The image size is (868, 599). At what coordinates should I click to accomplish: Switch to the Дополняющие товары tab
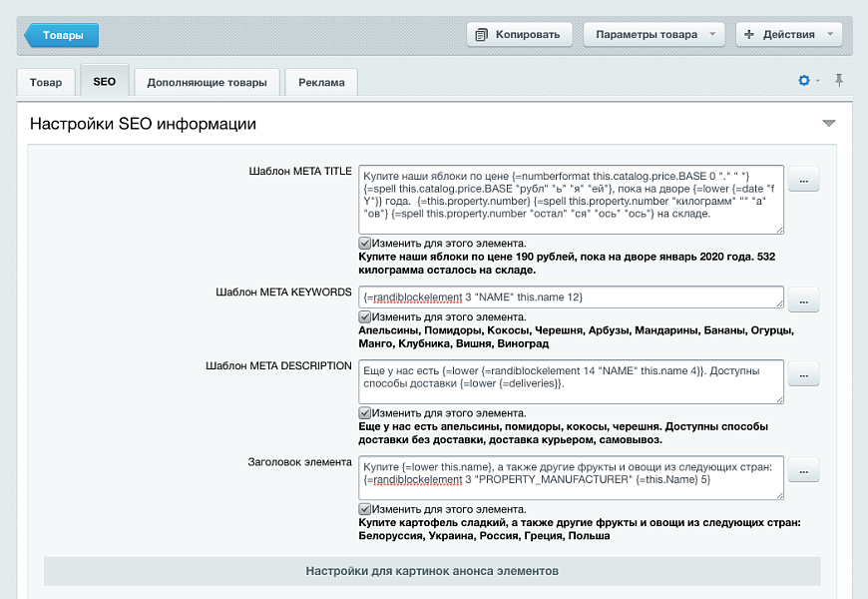207,83
